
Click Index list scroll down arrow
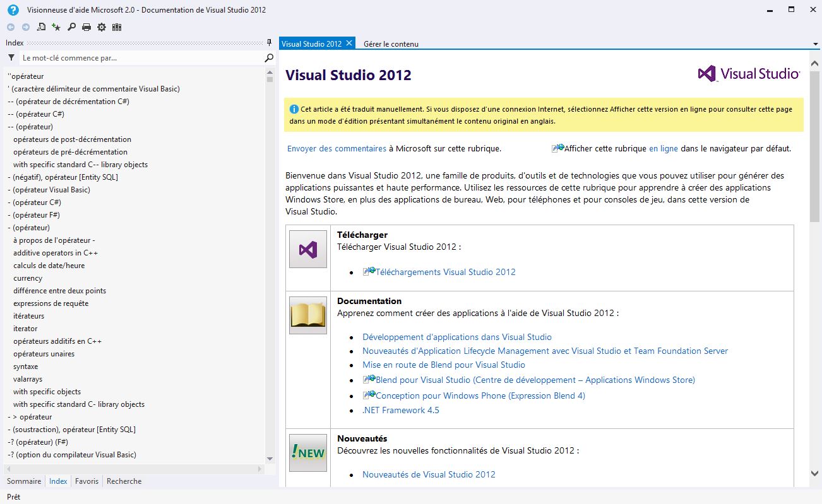(x=270, y=459)
